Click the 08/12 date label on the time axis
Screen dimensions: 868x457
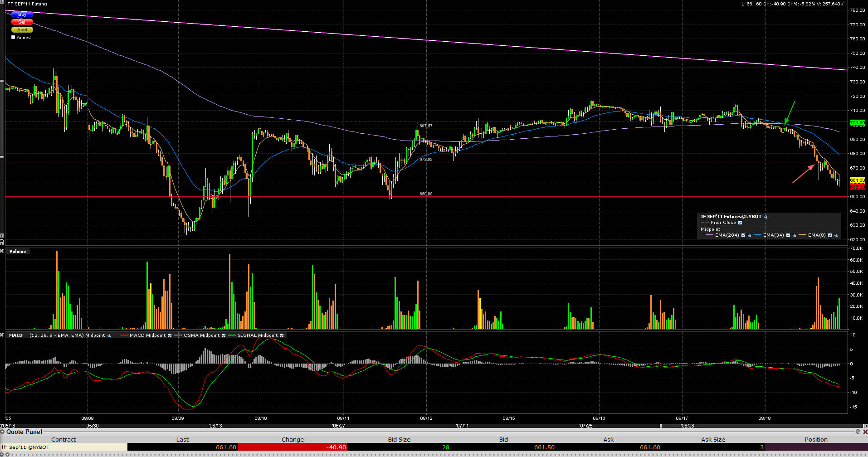click(x=426, y=418)
